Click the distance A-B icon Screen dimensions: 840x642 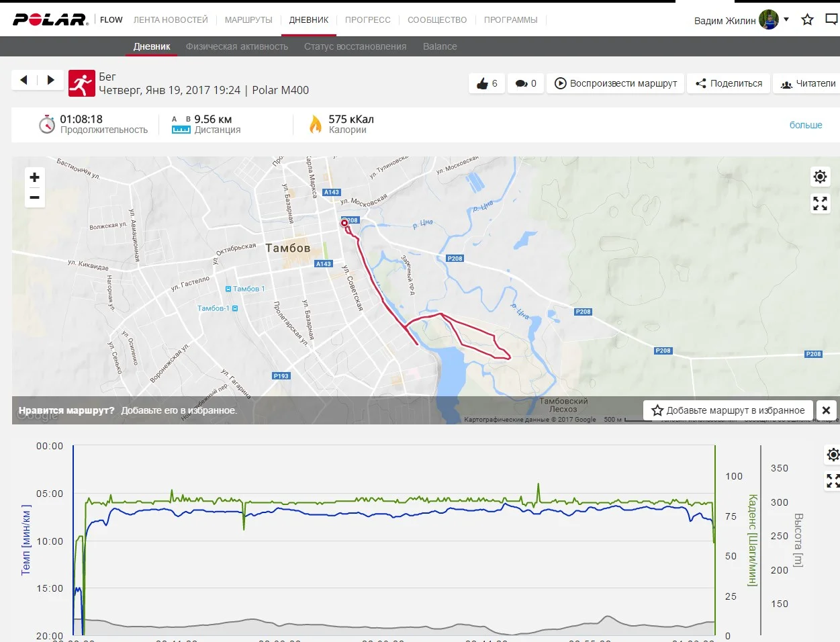(x=181, y=124)
